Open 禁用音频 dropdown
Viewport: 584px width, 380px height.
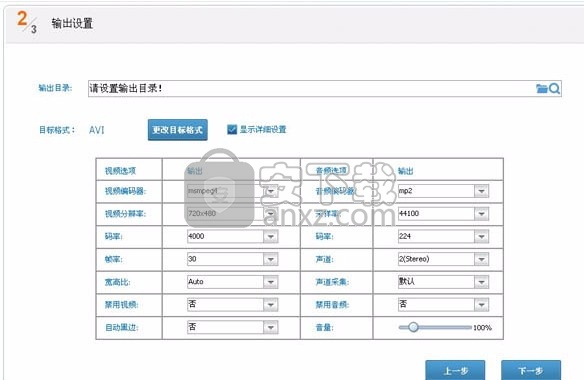coord(481,305)
